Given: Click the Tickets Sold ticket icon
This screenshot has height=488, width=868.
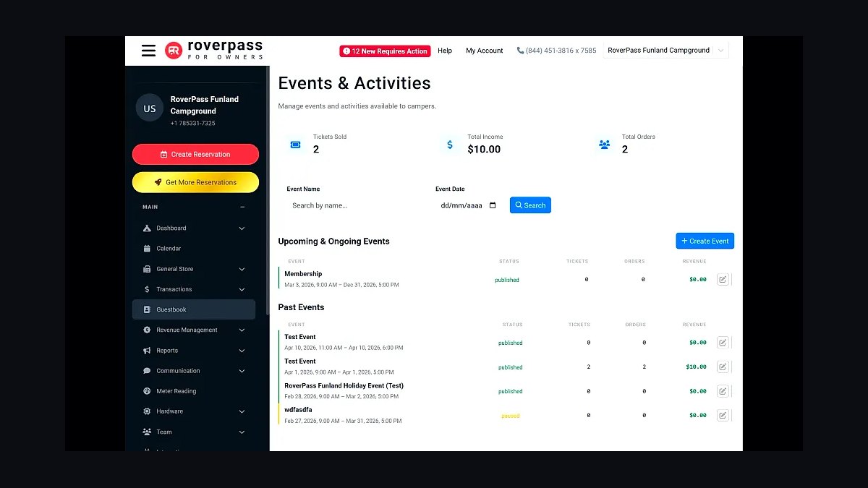Looking at the screenshot, I should click(x=295, y=145).
